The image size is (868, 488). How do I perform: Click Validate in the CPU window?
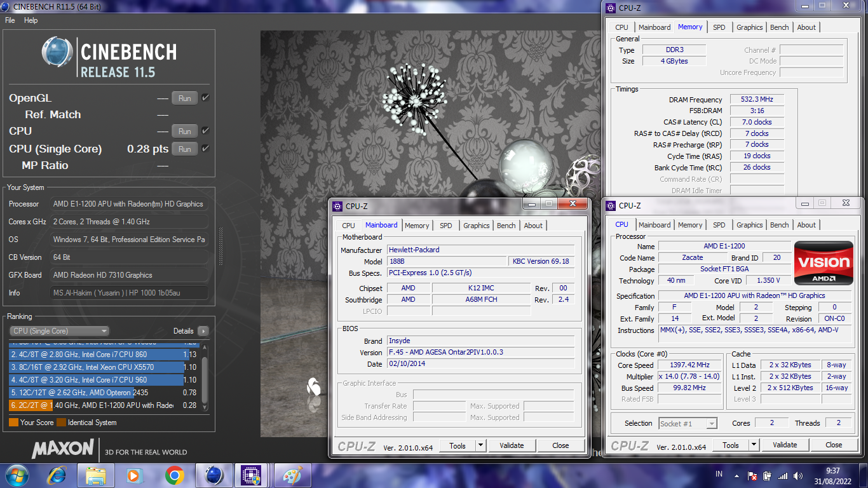tap(785, 445)
